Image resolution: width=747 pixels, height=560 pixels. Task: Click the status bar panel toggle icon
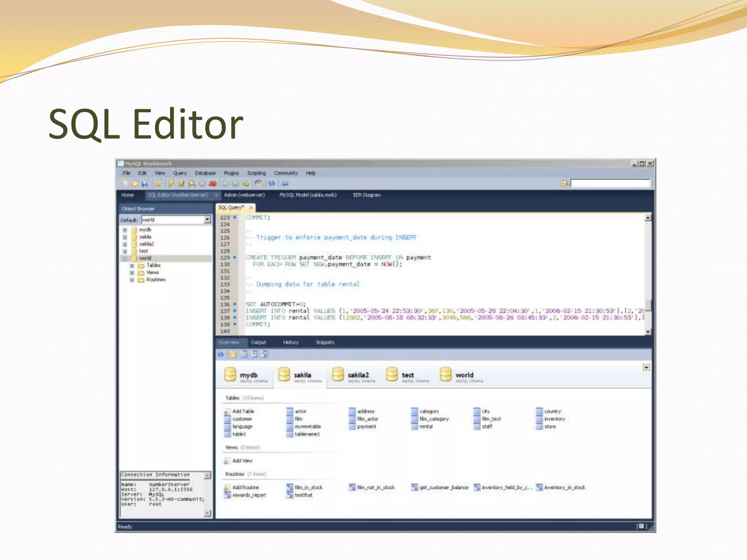coord(641,526)
